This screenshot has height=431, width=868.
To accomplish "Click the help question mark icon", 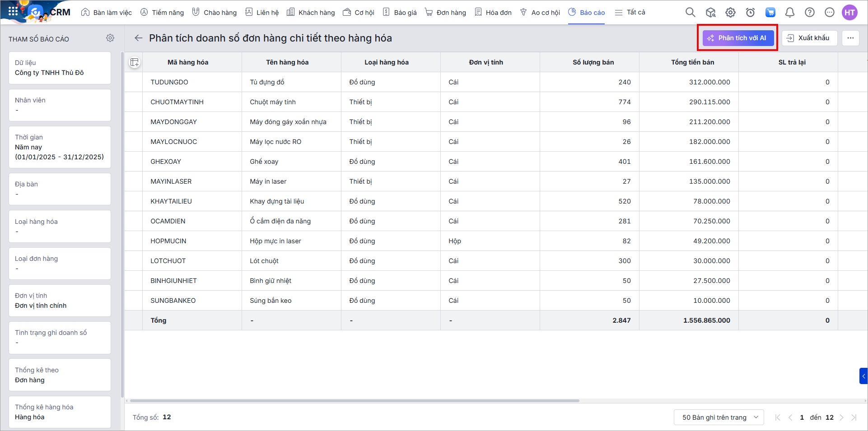I will click(810, 13).
